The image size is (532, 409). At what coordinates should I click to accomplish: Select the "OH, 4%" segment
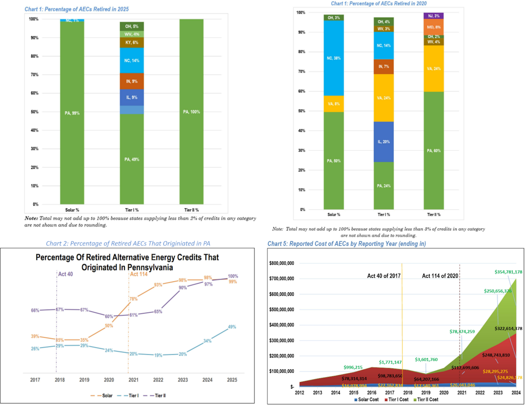(x=384, y=22)
